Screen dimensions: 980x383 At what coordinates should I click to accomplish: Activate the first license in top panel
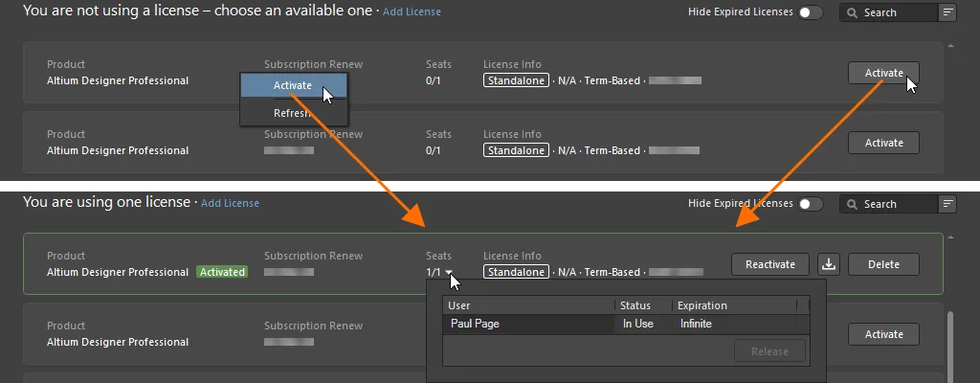883,73
